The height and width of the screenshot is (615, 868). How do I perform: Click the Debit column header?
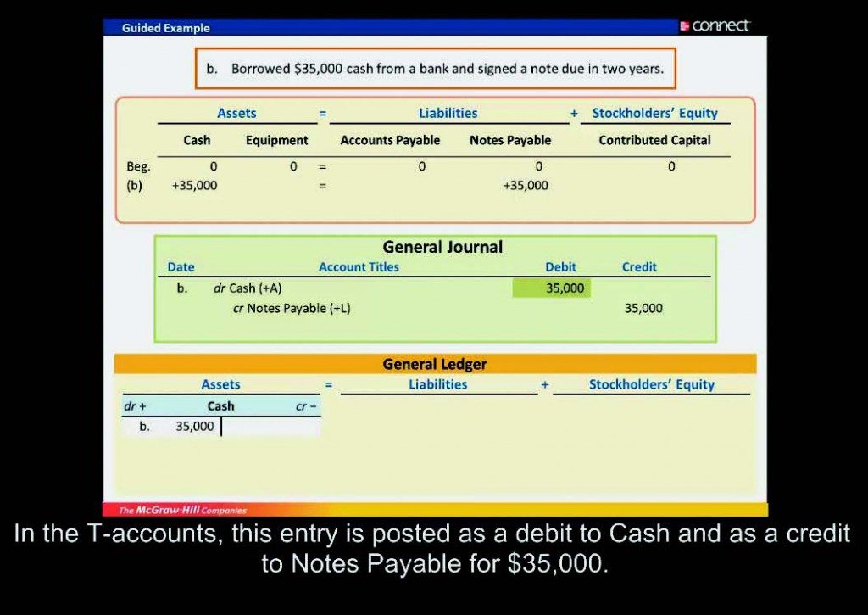(561, 267)
